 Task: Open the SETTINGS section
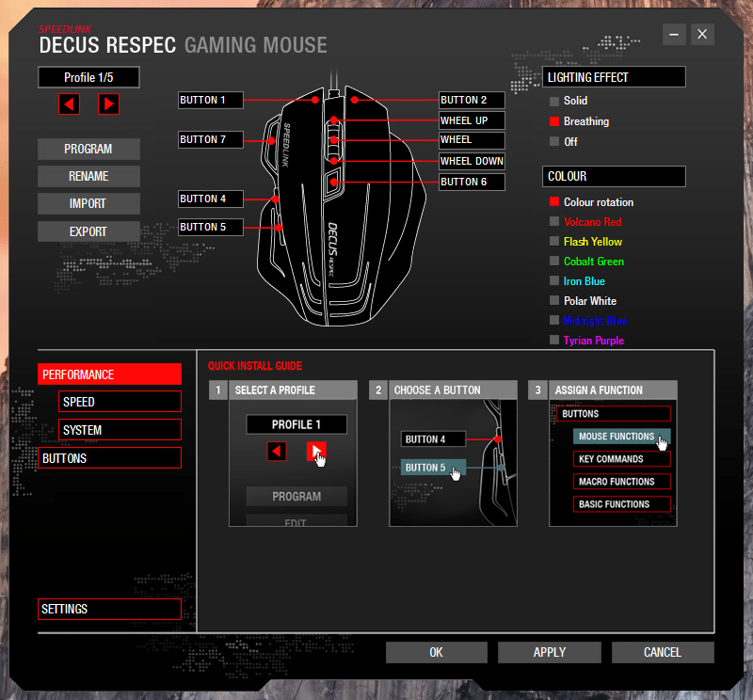click(x=109, y=609)
